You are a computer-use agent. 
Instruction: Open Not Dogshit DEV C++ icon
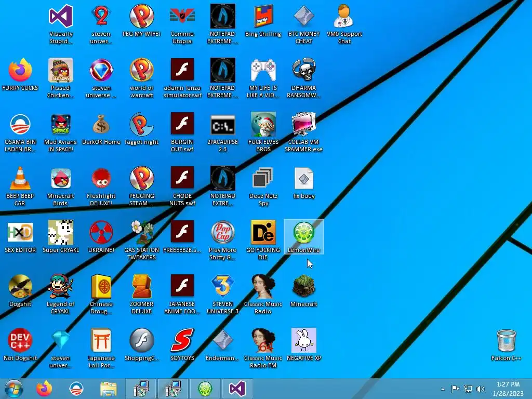click(20, 345)
